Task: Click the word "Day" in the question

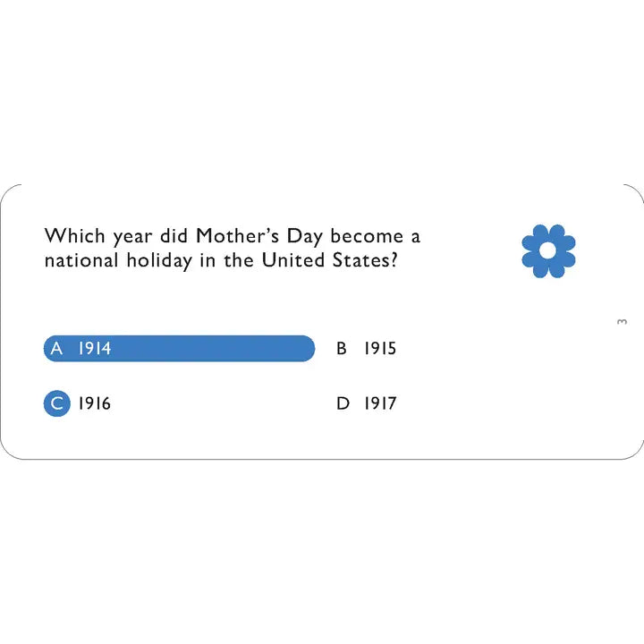Action: [x=304, y=237]
